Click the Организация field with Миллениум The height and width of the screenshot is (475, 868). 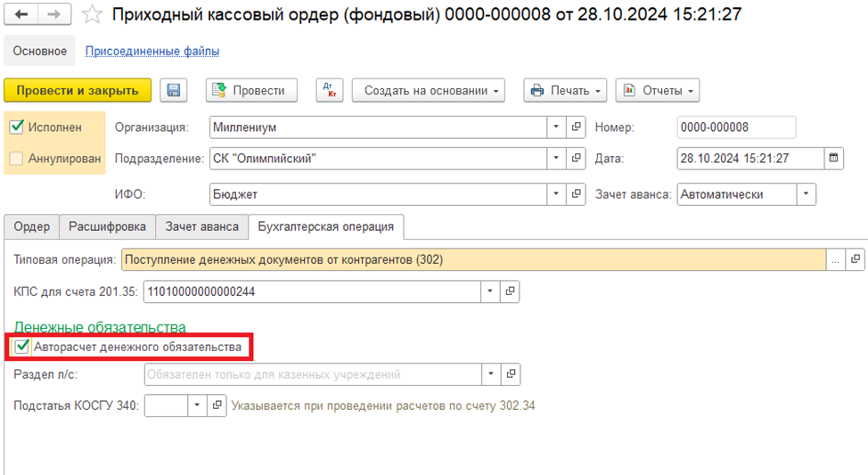tap(378, 127)
